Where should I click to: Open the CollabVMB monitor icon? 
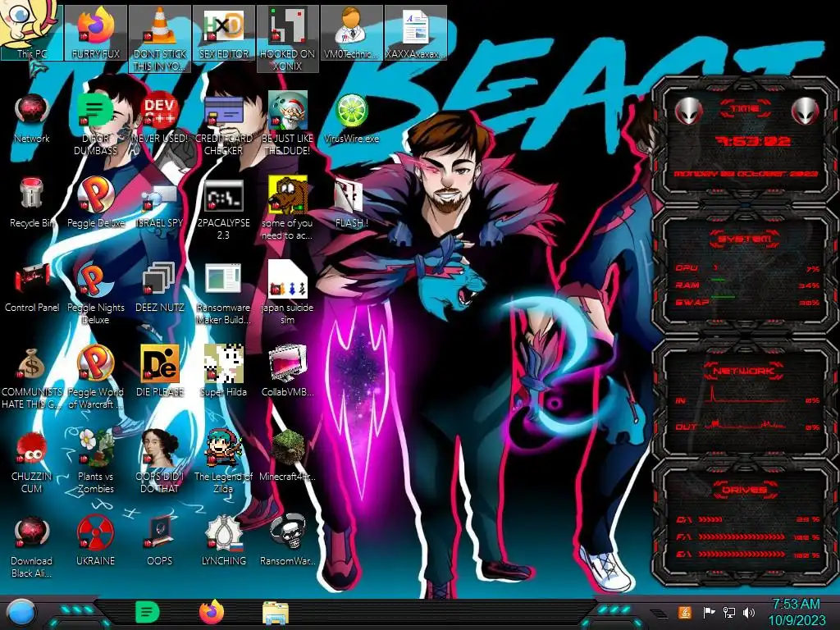click(x=288, y=372)
